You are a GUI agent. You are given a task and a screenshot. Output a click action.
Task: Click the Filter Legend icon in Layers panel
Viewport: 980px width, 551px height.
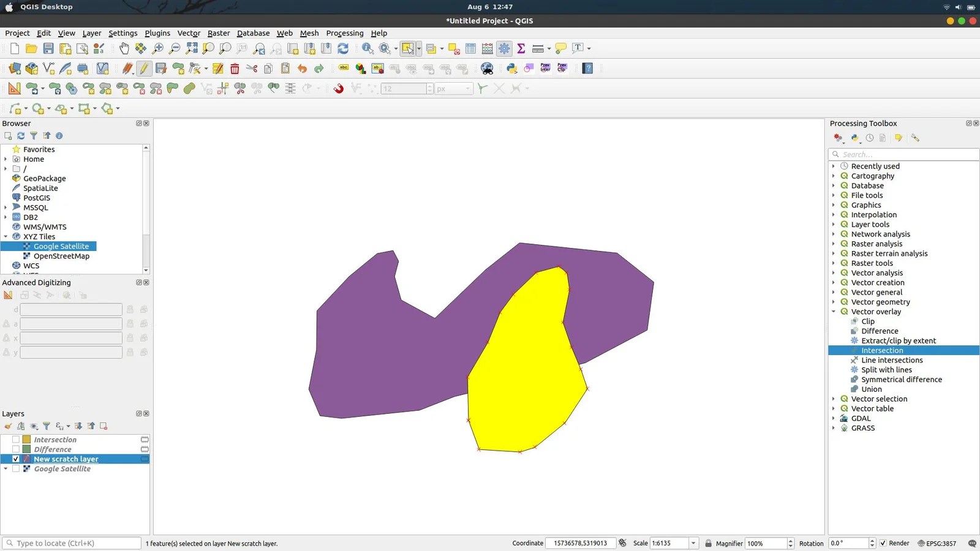(47, 425)
